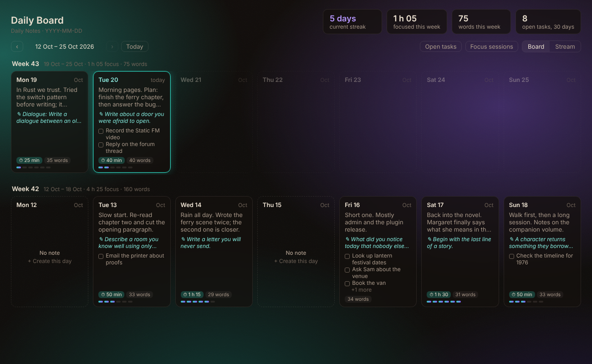Check 'Book the van' task
Screen dimensions: 592x364
347,283
